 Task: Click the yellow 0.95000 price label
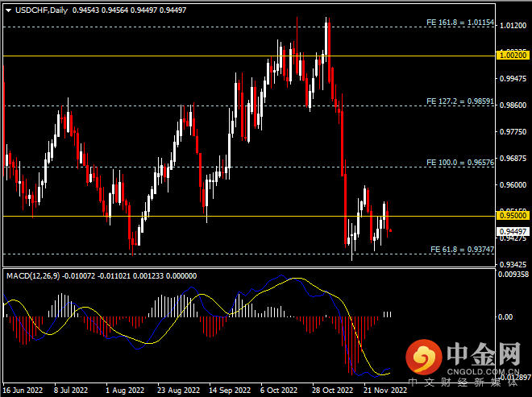click(x=513, y=216)
